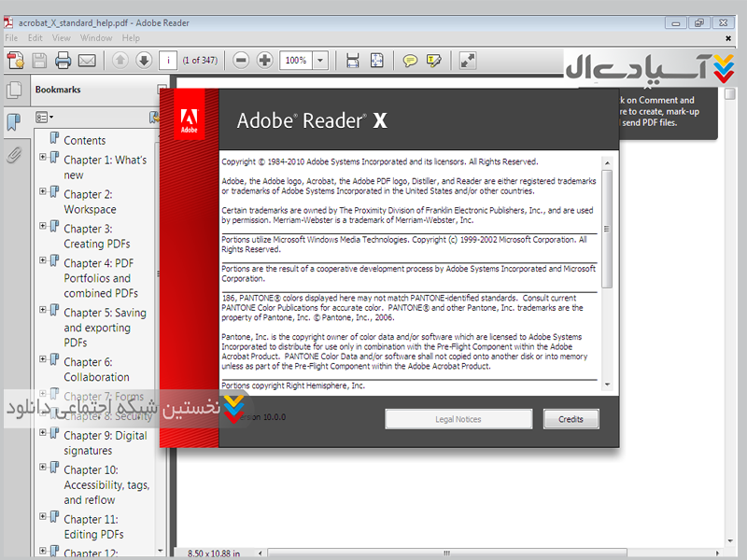747x560 pixels.
Task: Open the Help menu
Action: pyautogui.click(x=131, y=38)
